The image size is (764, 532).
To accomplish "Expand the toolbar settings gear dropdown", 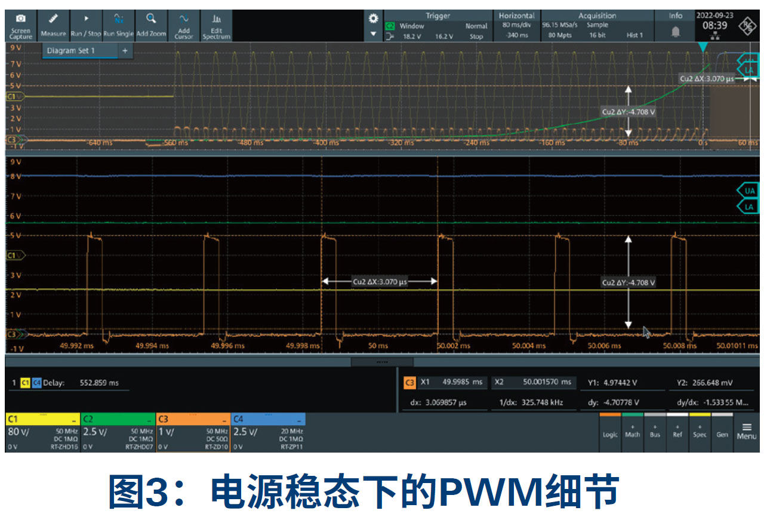I will point(374,25).
